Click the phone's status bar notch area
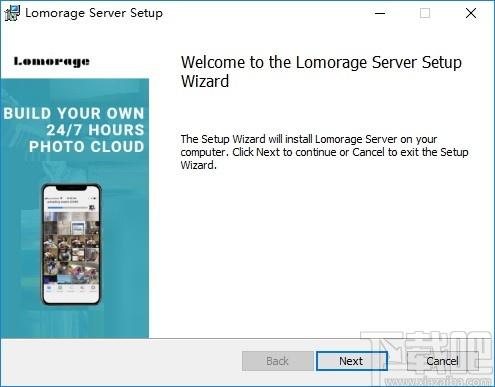The height and width of the screenshot is (387, 495). click(x=71, y=188)
